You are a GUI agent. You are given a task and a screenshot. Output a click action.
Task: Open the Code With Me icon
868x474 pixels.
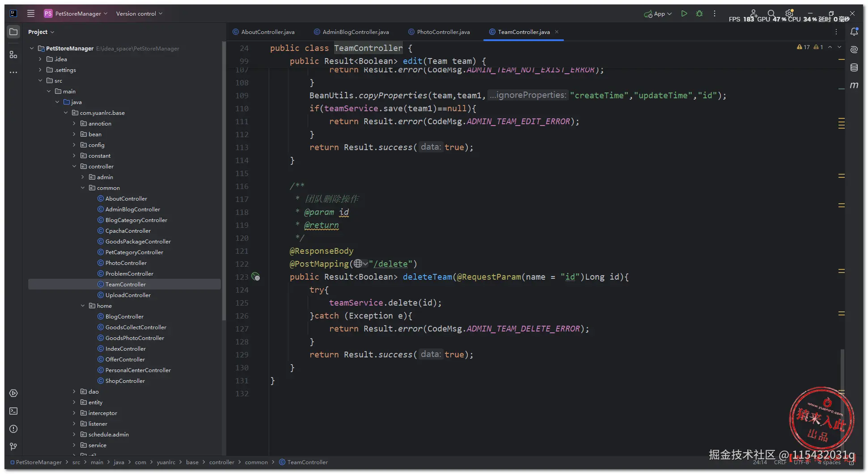754,13
